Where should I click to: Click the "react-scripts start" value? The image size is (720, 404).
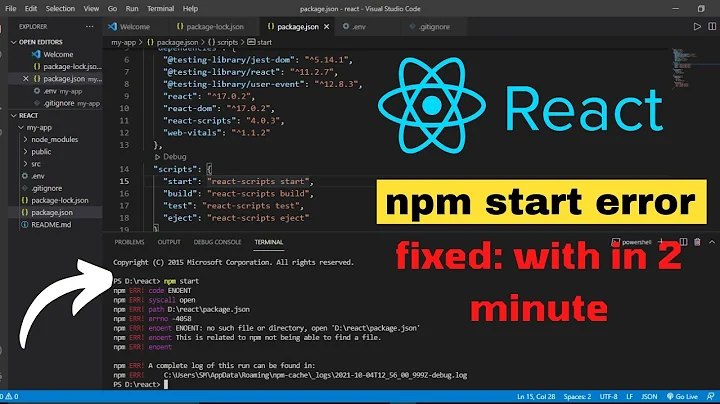[258, 181]
